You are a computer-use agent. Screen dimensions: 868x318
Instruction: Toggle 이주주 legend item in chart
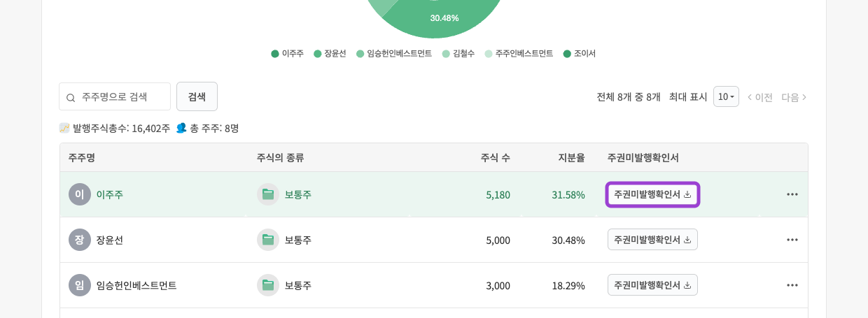tap(287, 53)
